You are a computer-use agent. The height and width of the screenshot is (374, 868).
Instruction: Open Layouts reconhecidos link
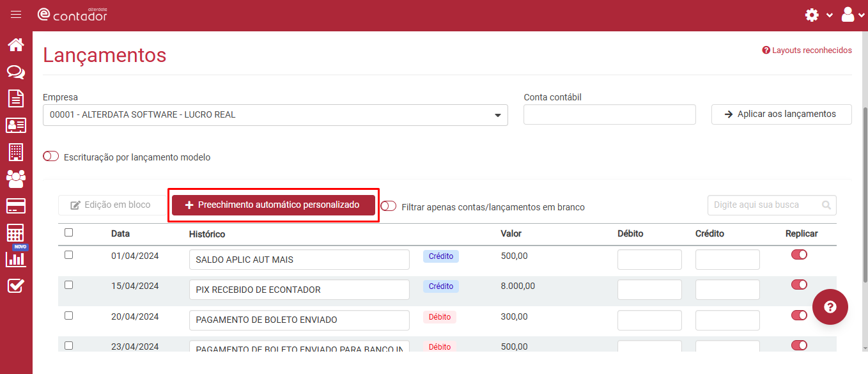807,50
